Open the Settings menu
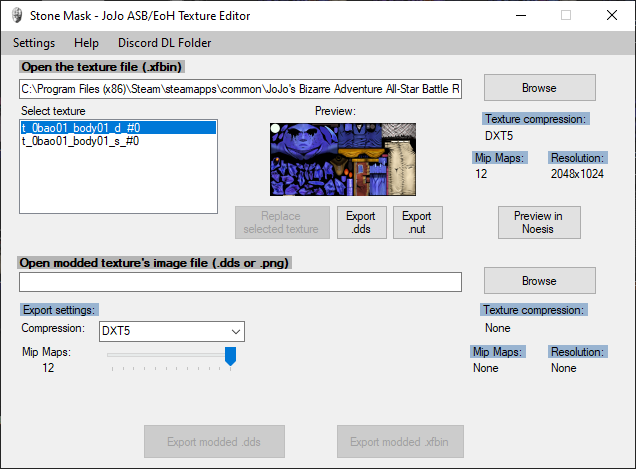This screenshot has width=636, height=469. [x=34, y=43]
